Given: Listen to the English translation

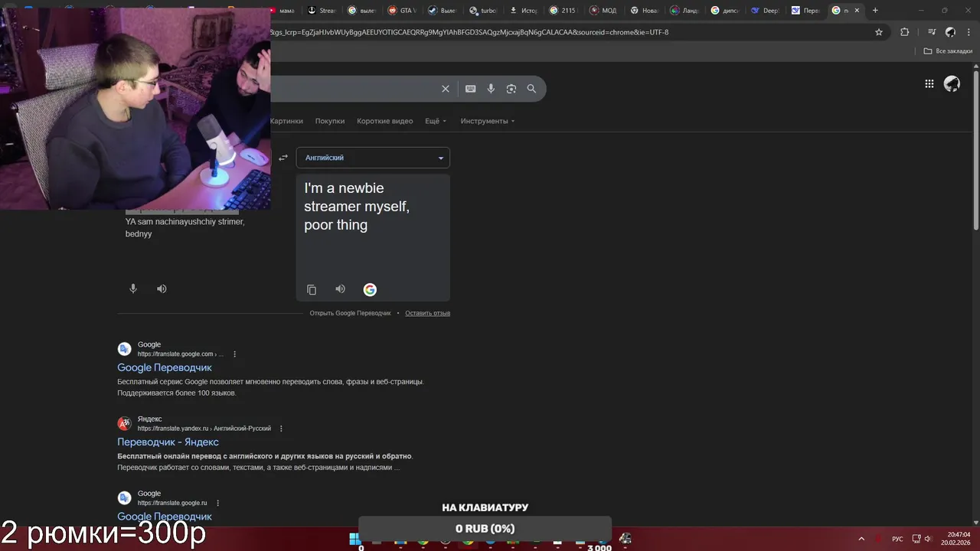Looking at the screenshot, I should tap(341, 289).
